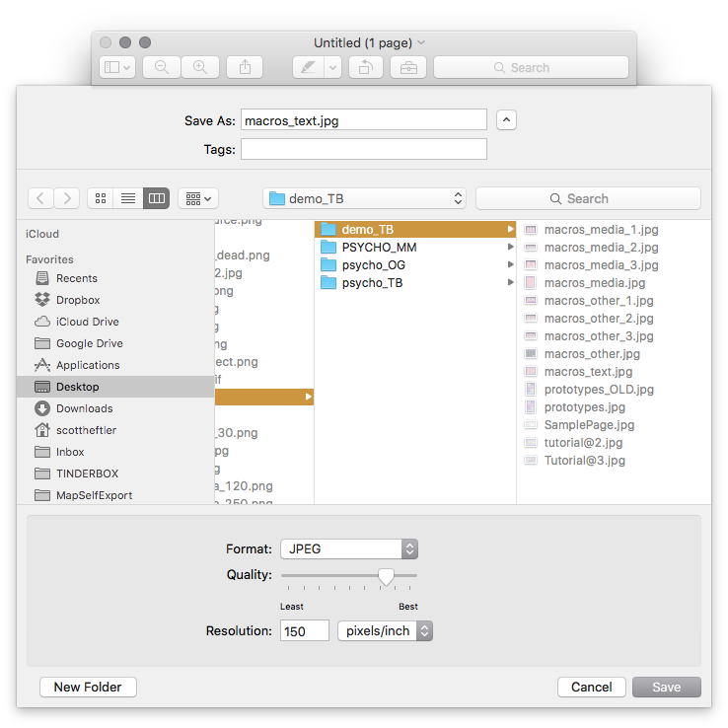Click the Tags input field
This screenshot has height=728, width=728.
click(x=364, y=149)
